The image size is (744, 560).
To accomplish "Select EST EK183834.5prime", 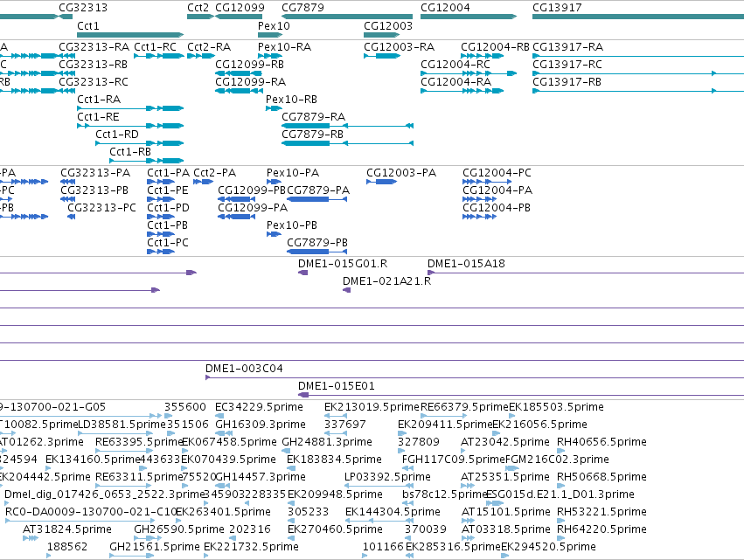I will pos(290,468).
